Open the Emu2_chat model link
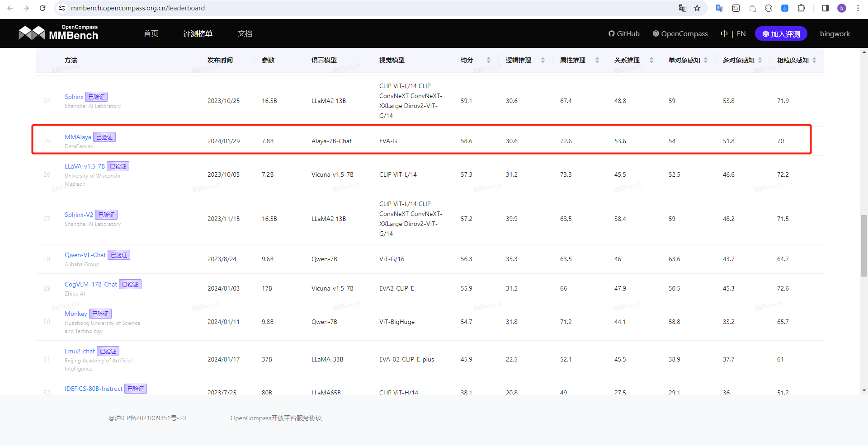The image size is (868, 446). click(80, 351)
